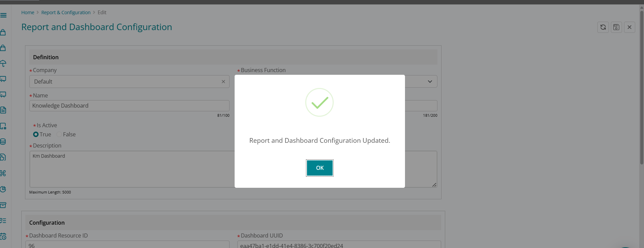The width and height of the screenshot is (644, 248).
Task: Clear the Company field using the X
Action: [223, 82]
